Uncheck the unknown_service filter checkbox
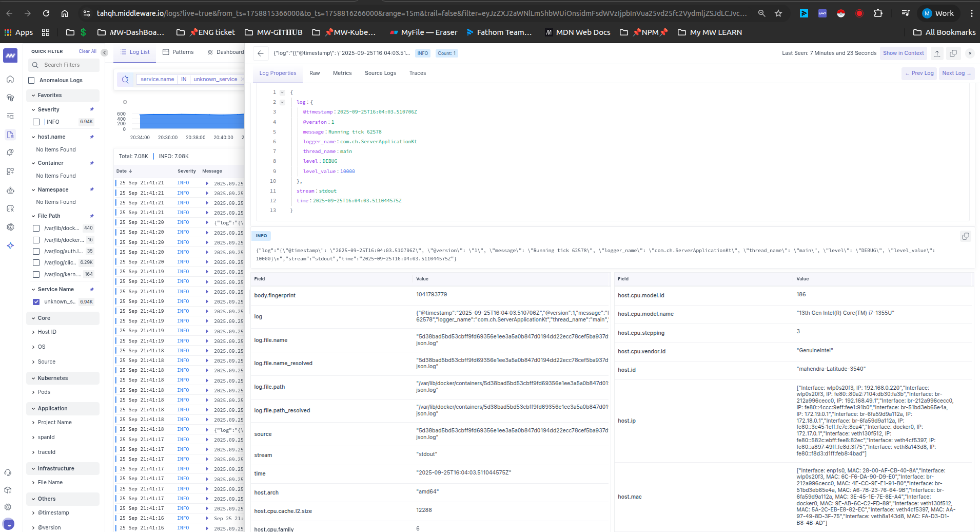 coord(36,302)
